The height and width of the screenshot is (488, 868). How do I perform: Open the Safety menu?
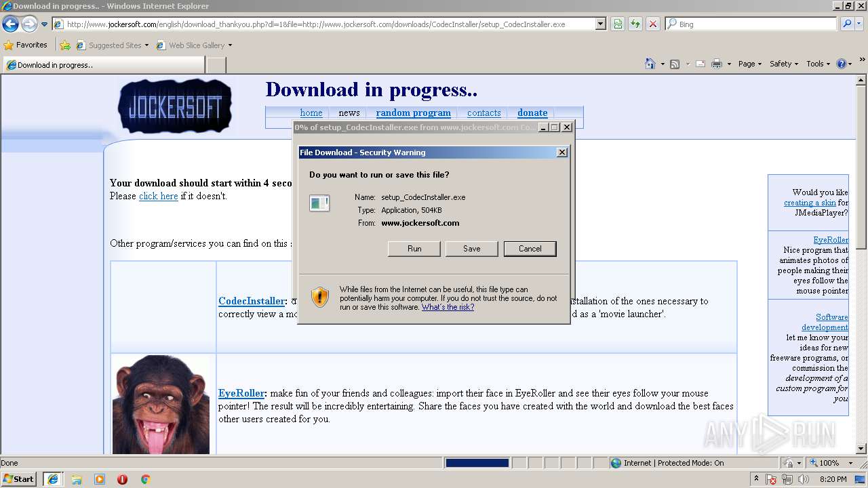[x=784, y=64]
